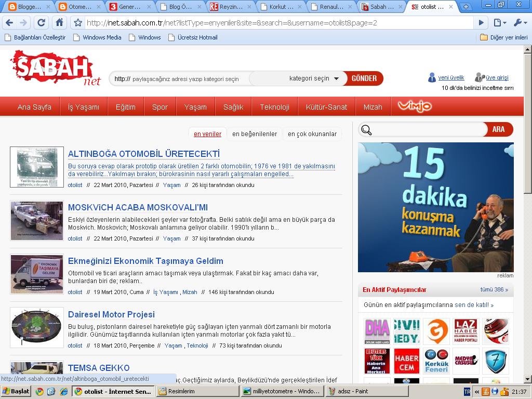Open the page menu icon
This screenshot has height=399, width=532.
[x=500, y=23]
